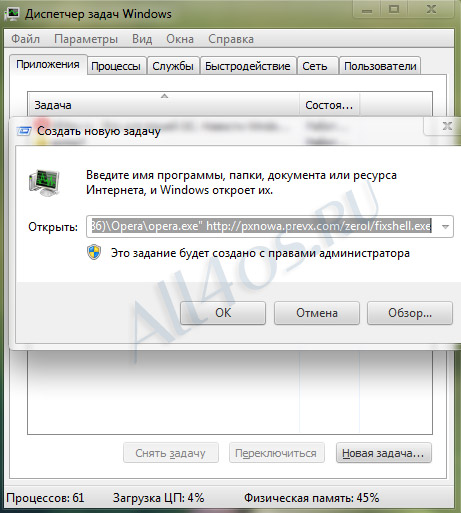
Task: Switch to the "Процессы" tab
Action: [116, 66]
